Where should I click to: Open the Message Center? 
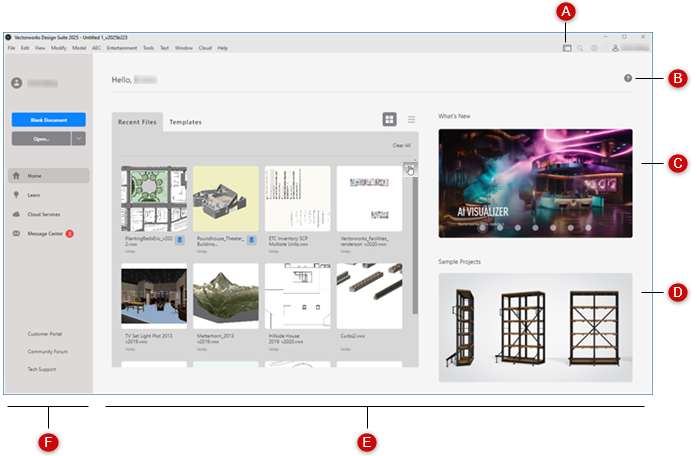45,233
